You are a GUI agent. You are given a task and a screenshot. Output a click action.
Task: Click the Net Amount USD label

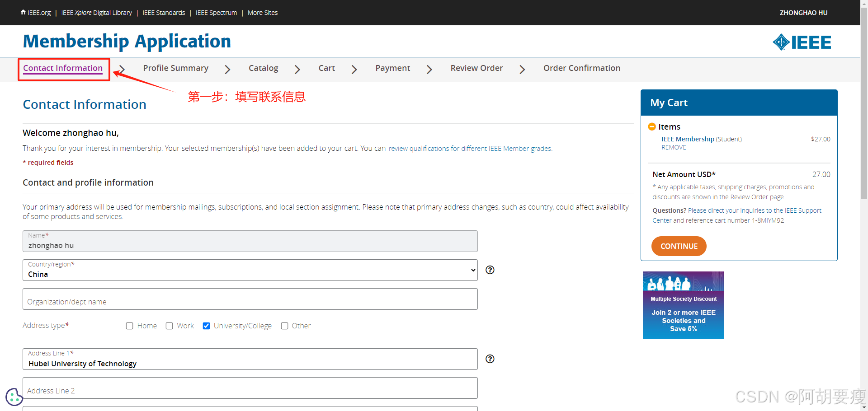684,174
